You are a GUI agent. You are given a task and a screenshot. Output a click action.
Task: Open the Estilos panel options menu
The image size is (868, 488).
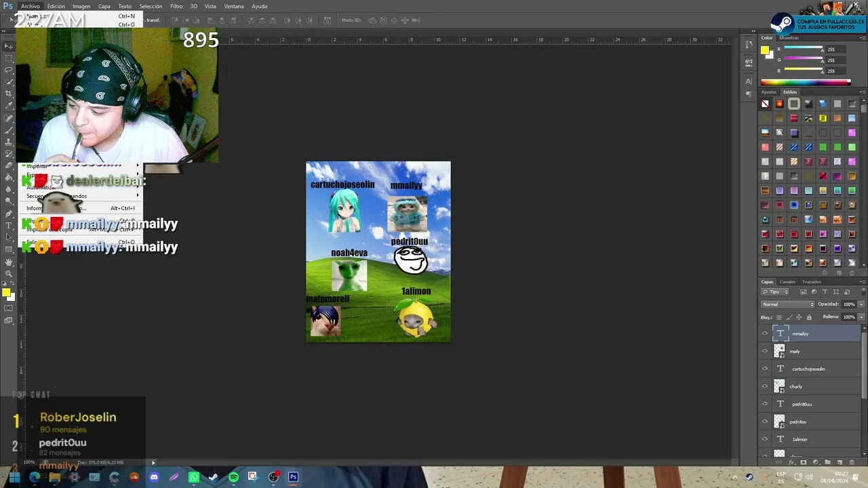tap(863, 92)
